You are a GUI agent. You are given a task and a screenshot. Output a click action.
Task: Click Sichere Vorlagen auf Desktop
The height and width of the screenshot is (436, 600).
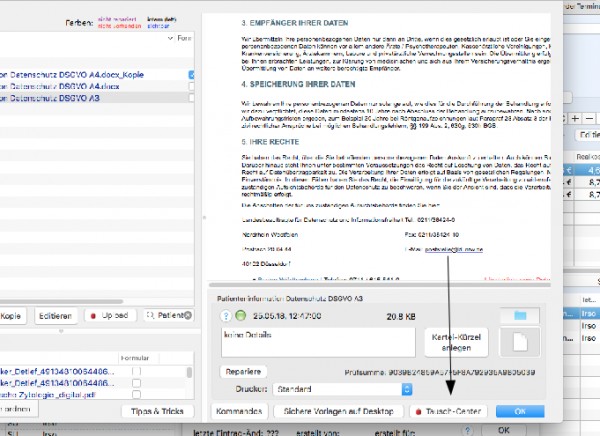[x=339, y=412]
